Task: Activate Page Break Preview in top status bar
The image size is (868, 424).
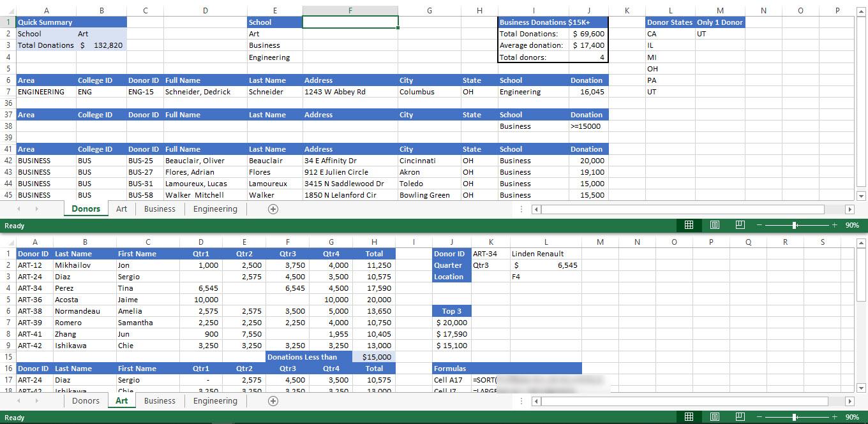Action: [x=740, y=225]
